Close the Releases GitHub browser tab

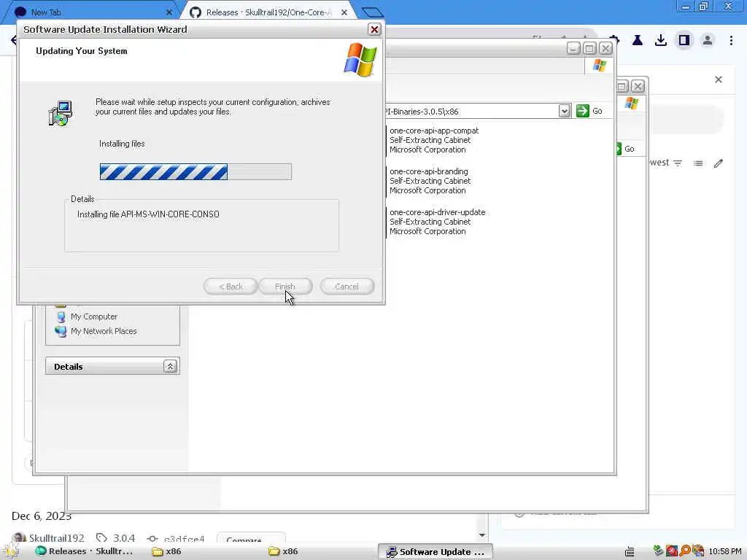click(344, 12)
